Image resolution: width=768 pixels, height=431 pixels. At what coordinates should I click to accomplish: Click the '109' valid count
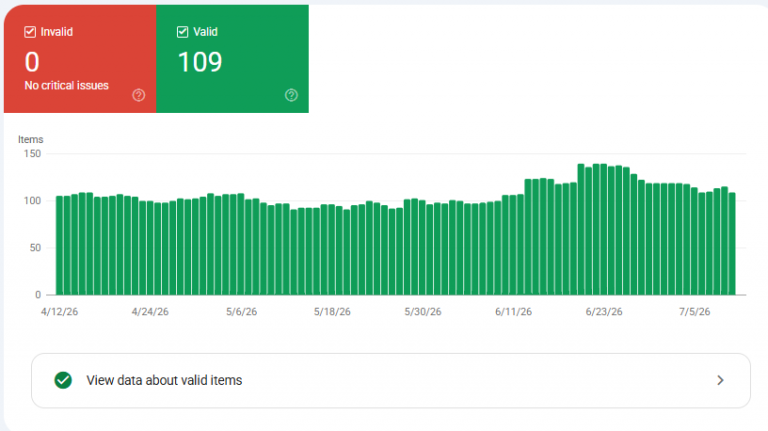200,62
